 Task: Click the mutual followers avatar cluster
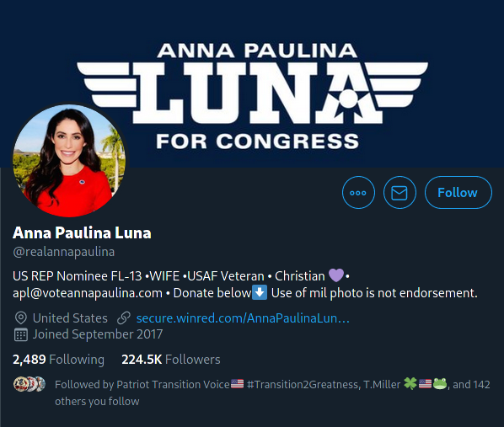(29, 384)
